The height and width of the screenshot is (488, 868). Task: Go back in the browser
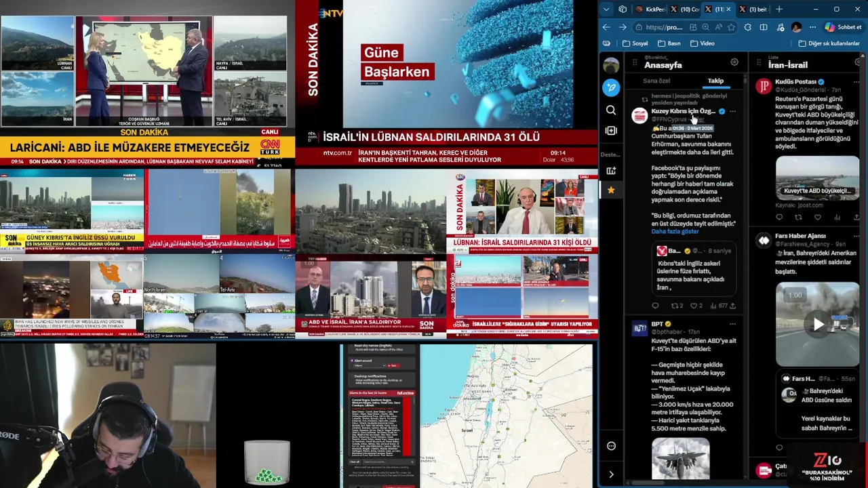tap(606, 27)
